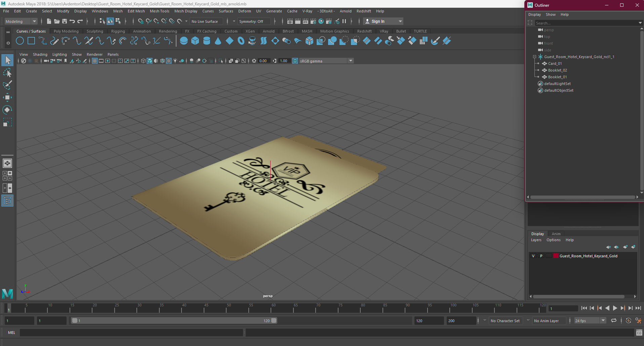Open Outliner Display menu
This screenshot has width=644, height=346.
point(534,14)
